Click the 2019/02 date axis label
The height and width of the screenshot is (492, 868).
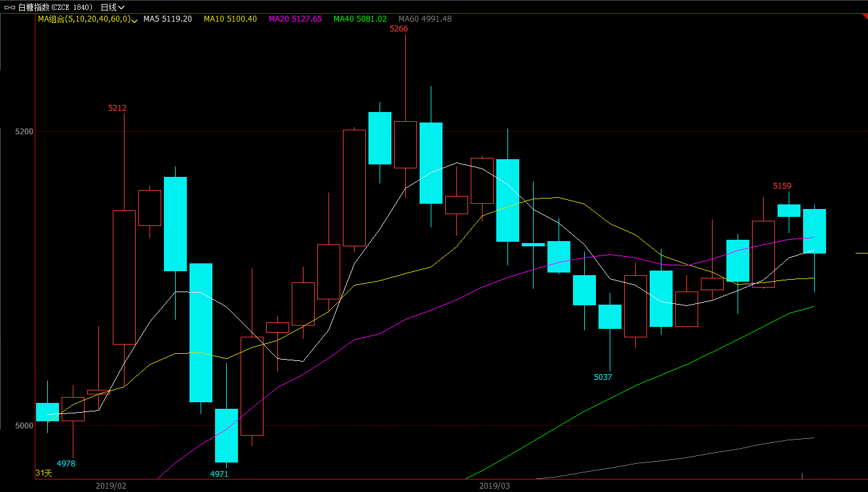(111, 486)
